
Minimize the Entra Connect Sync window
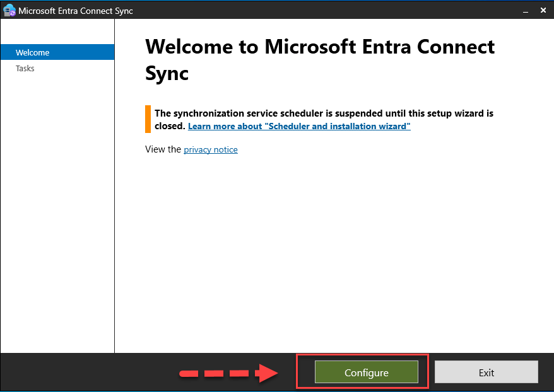coord(525,11)
